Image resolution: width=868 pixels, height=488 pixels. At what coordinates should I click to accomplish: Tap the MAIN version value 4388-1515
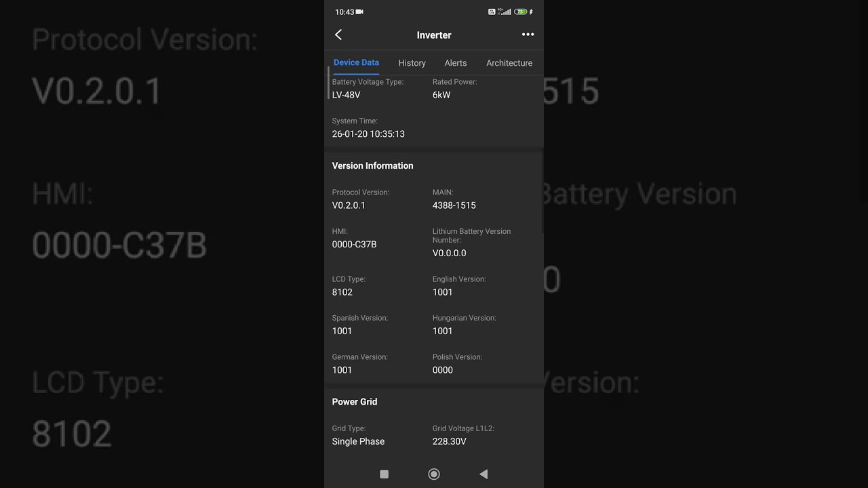click(x=454, y=205)
